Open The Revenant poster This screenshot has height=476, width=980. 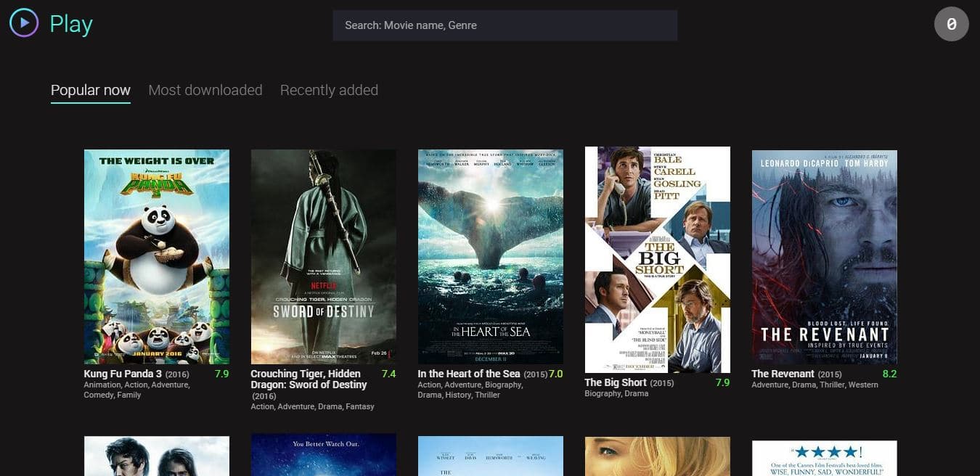click(x=825, y=257)
